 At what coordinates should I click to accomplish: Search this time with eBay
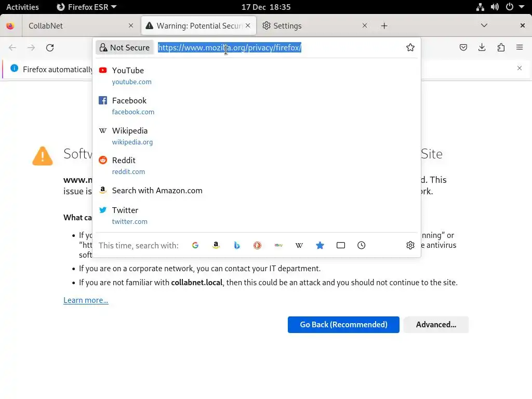pyautogui.click(x=278, y=245)
